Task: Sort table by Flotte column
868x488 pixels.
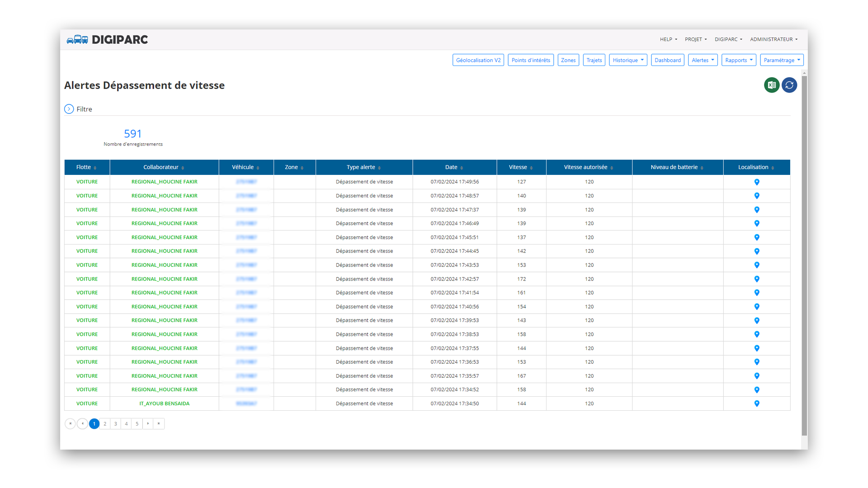Action: pos(87,167)
